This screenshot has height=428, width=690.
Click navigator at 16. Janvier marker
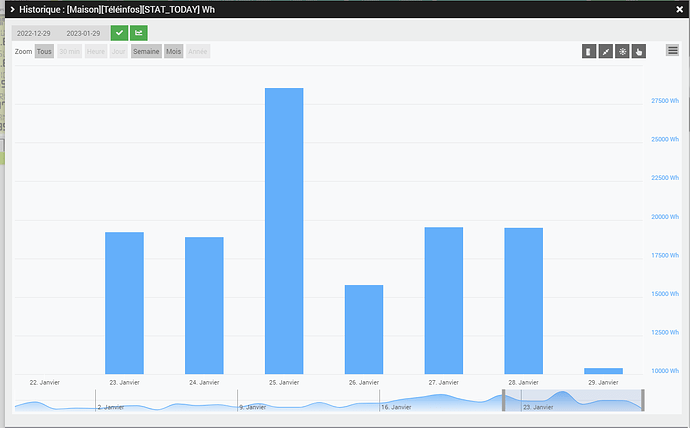point(396,407)
